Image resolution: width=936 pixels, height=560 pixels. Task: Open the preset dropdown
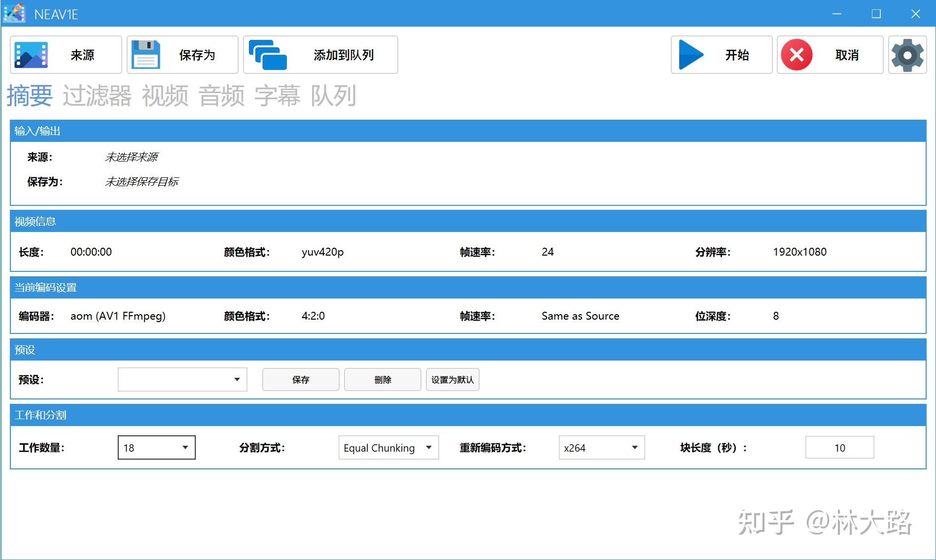[x=182, y=379]
